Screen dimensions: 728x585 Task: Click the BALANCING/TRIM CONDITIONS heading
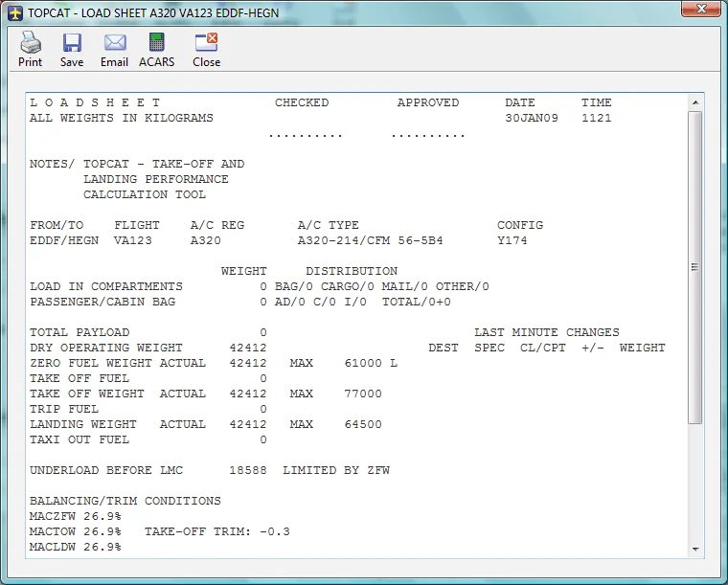click(x=125, y=501)
